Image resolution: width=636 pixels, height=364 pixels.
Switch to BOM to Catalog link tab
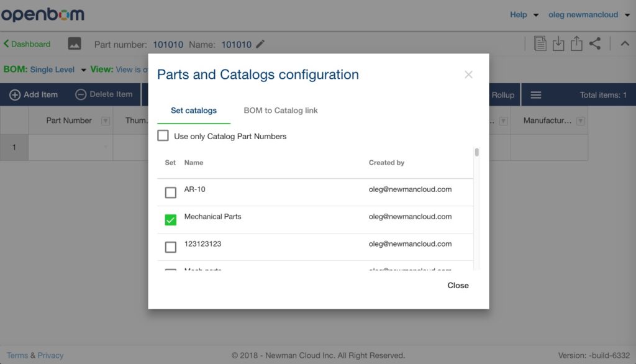point(281,111)
